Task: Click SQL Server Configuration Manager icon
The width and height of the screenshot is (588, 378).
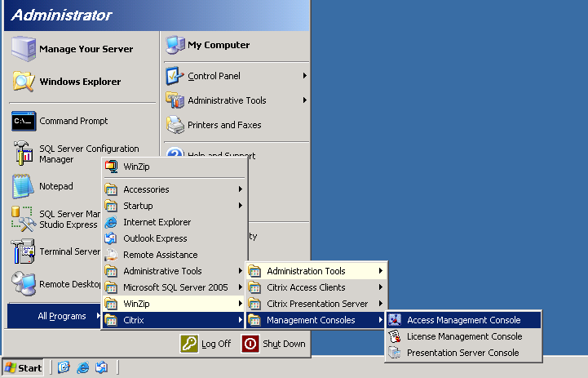Action: (24, 153)
